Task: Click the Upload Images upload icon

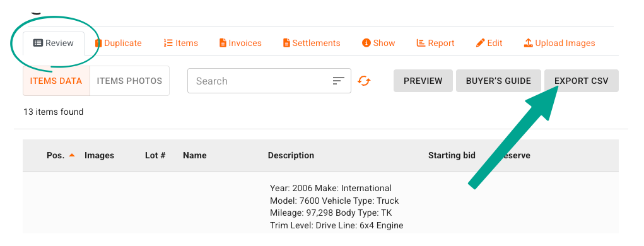Action: coord(528,43)
